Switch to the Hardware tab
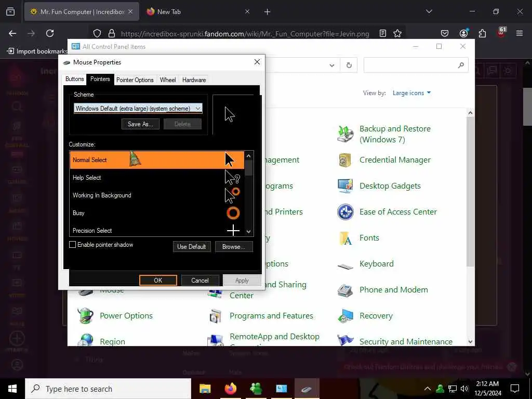The height and width of the screenshot is (399, 532). (194, 80)
